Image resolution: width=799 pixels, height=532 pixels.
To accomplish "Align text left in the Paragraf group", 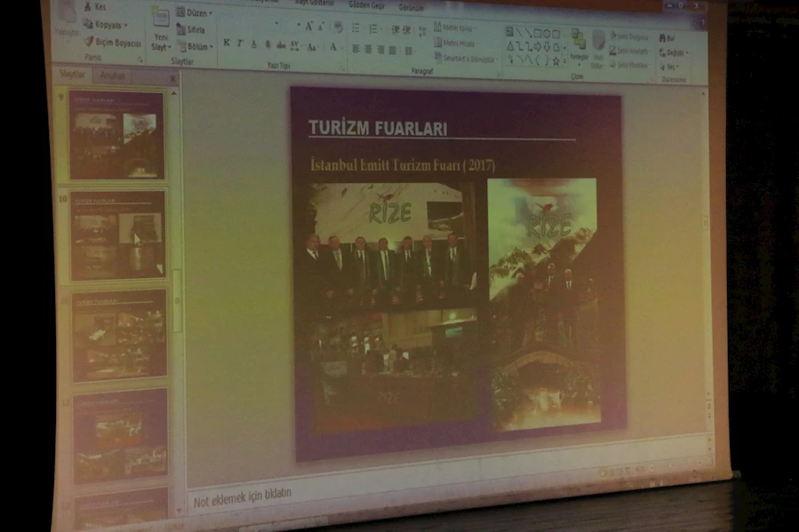I will (x=356, y=50).
